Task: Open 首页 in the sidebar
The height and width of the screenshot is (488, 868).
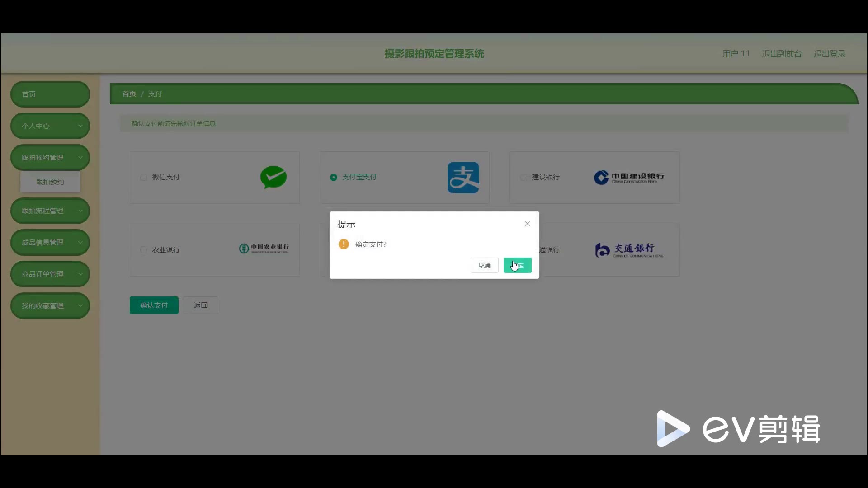Action: [50, 94]
